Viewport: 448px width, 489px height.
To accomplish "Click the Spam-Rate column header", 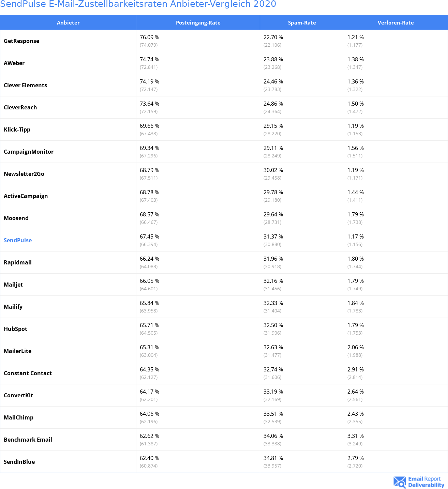I will coord(302,23).
